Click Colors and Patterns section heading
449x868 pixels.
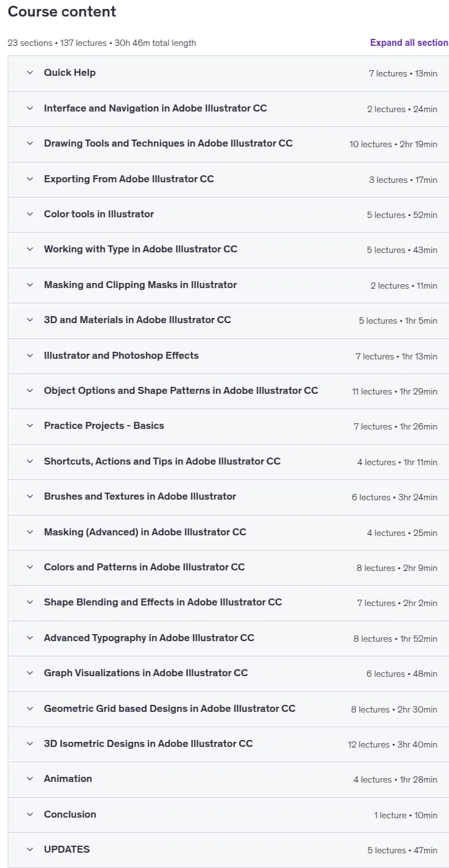click(145, 567)
